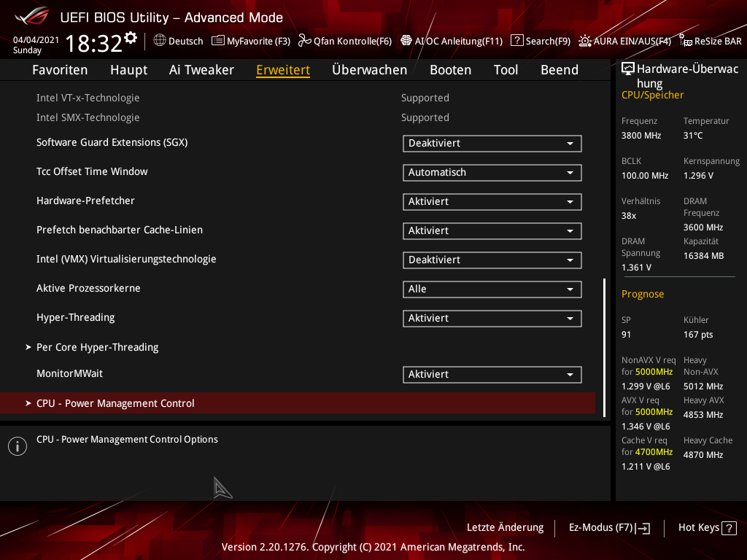This screenshot has width=747, height=560.
Task: Click the AURA light icon
Action: click(585, 41)
